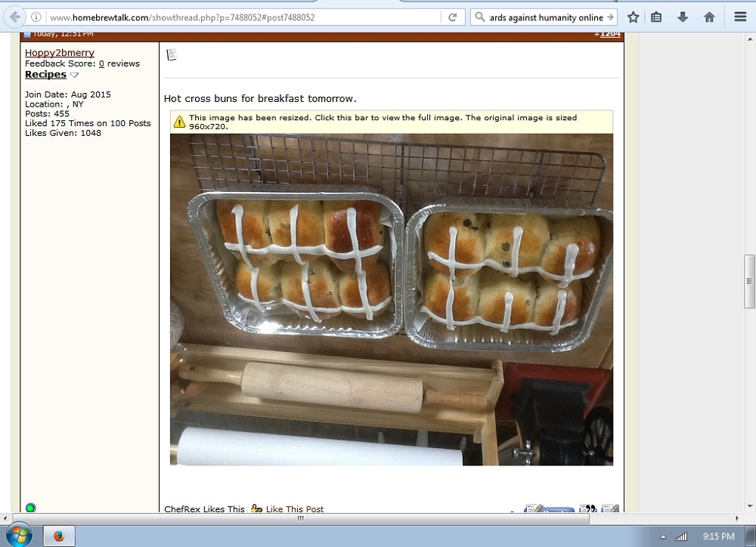
Task: Click the 'Location: , NY' text
Action: pyautogui.click(x=54, y=104)
